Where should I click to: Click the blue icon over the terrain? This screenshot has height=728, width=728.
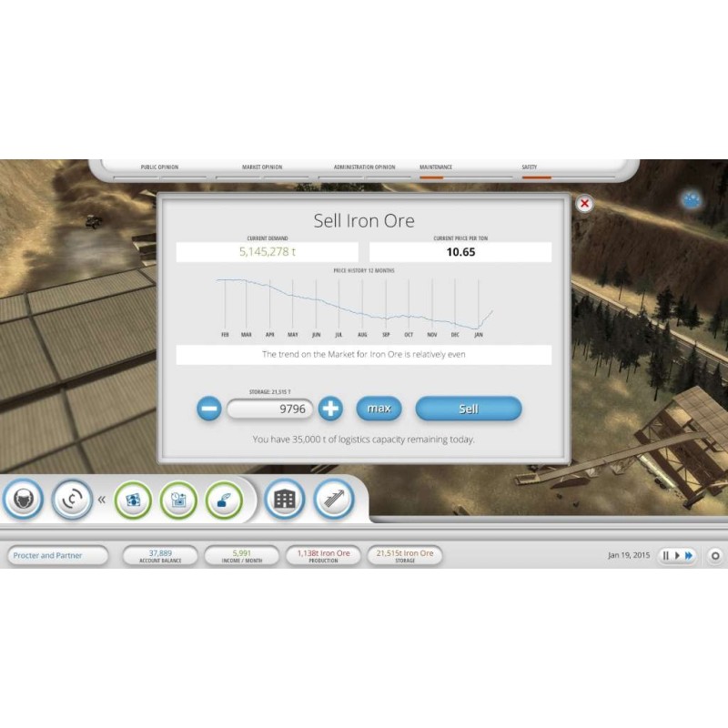692,200
